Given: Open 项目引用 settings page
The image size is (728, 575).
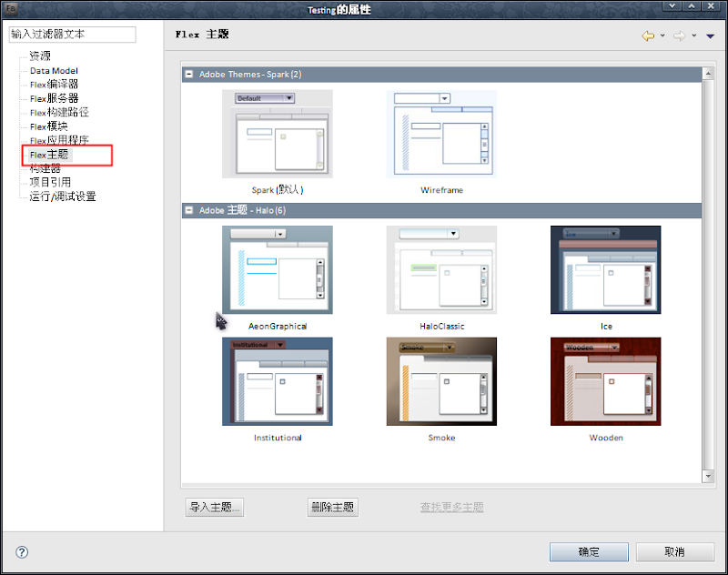Looking at the screenshot, I should pos(50,182).
